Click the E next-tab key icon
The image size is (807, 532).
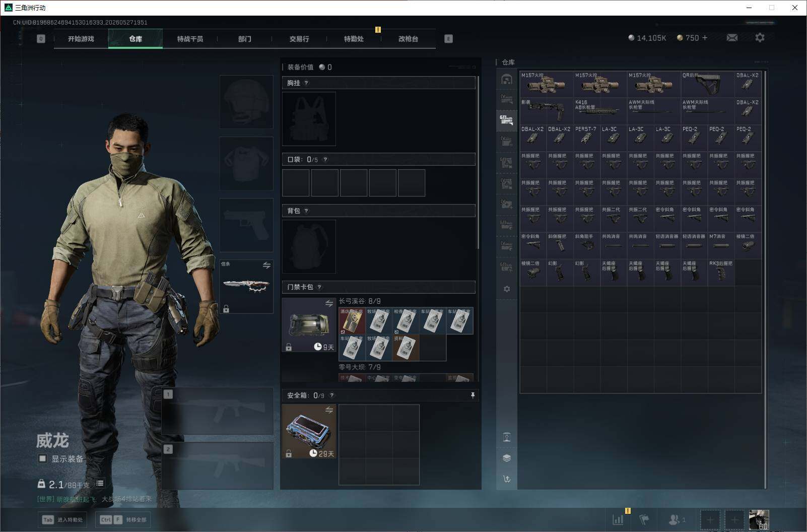click(448, 39)
